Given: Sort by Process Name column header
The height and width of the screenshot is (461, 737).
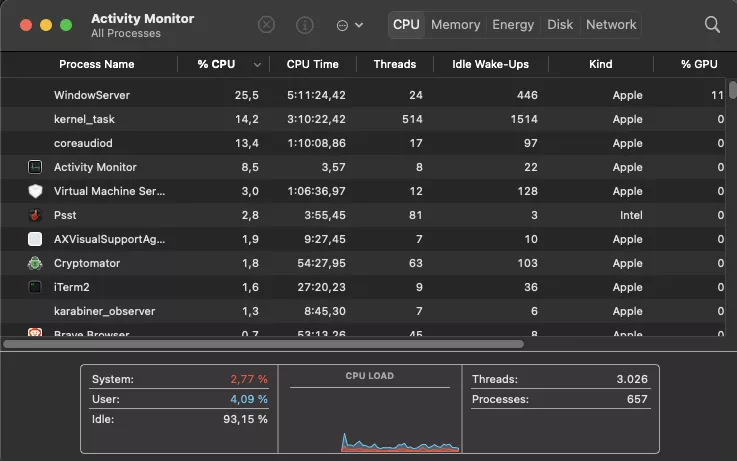Looking at the screenshot, I should click(x=96, y=64).
